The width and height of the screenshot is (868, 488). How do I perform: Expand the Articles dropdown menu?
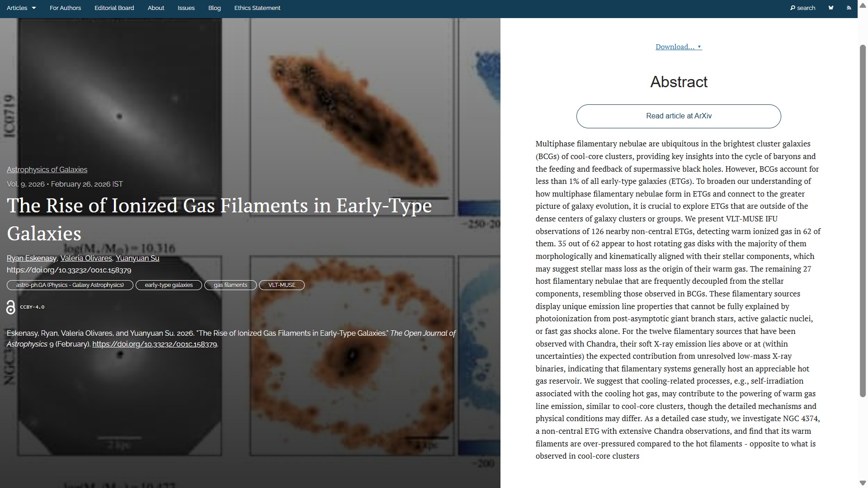tap(21, 8)
